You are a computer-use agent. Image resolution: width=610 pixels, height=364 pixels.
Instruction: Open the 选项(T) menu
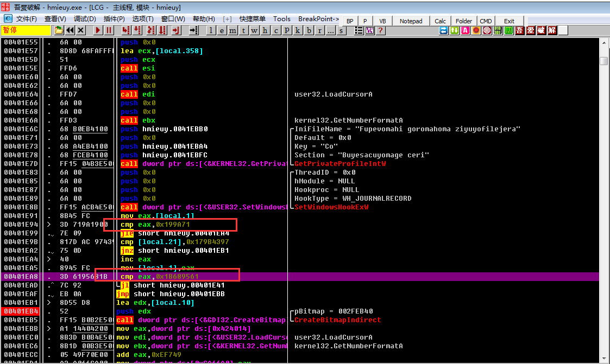pos(143,19)
